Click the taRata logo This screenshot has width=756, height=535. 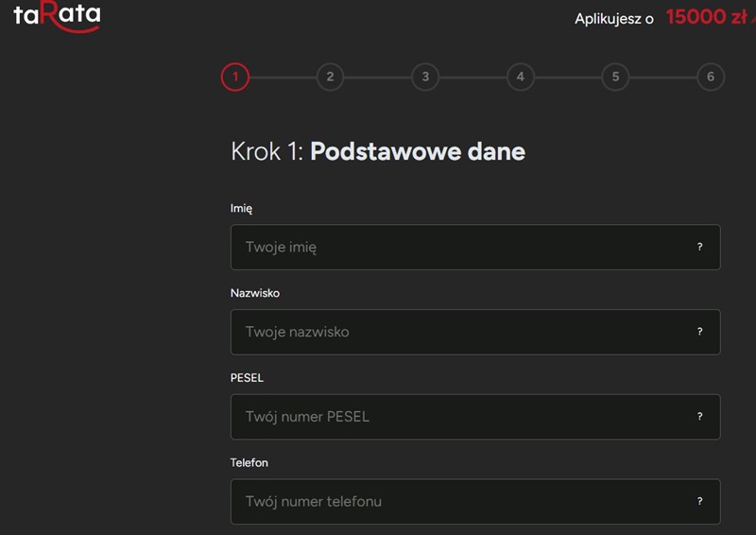coord(57,16)
